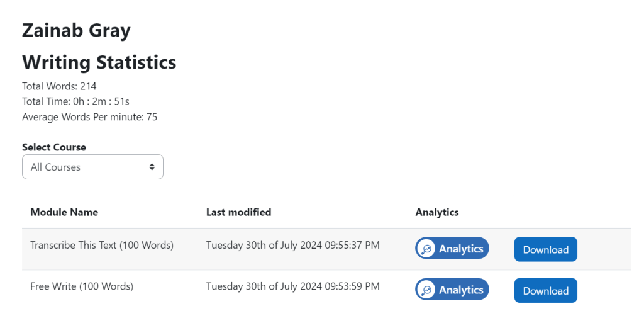Image resolution: width=644 pixels, height=311 pixels.
Task: Open the All Courses dropdown
Action: [x=92, y=167]
